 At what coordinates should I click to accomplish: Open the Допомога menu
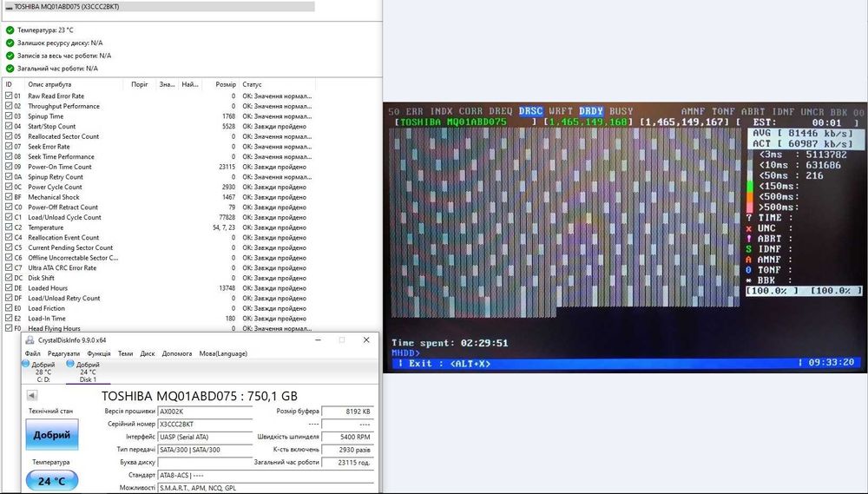click(177, 353)
